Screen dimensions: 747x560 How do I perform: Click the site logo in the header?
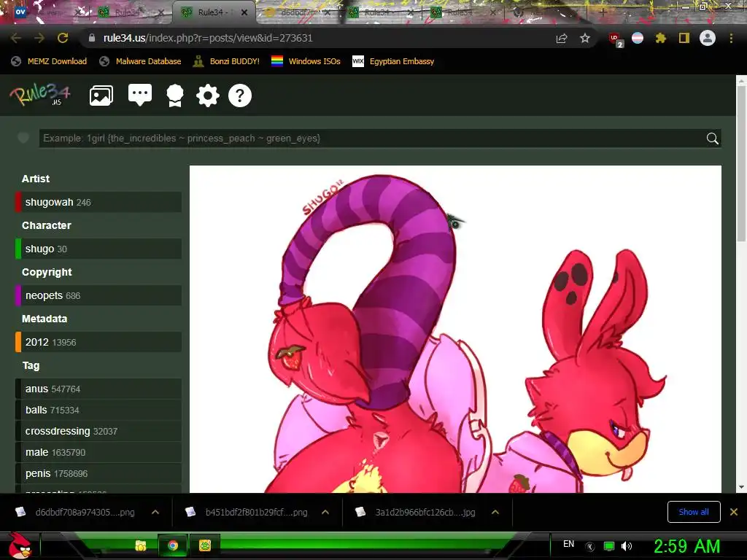tap(41, 94)
